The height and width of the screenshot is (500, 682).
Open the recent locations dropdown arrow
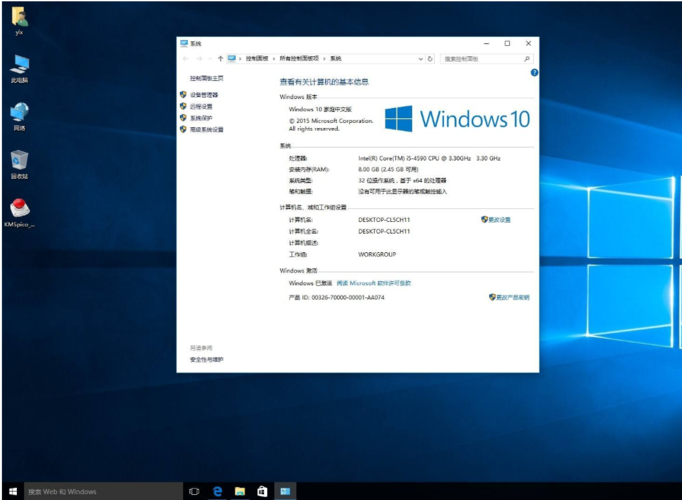211,59
